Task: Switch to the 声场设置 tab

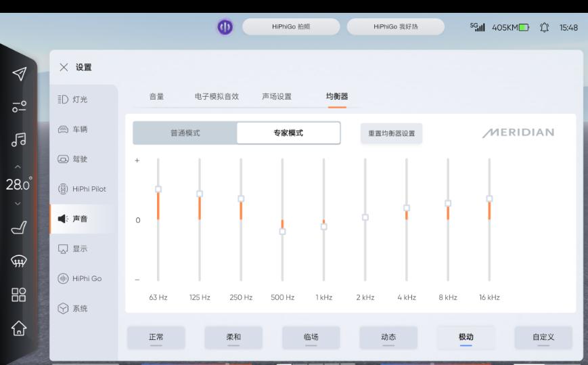Action: coord(277,96)
